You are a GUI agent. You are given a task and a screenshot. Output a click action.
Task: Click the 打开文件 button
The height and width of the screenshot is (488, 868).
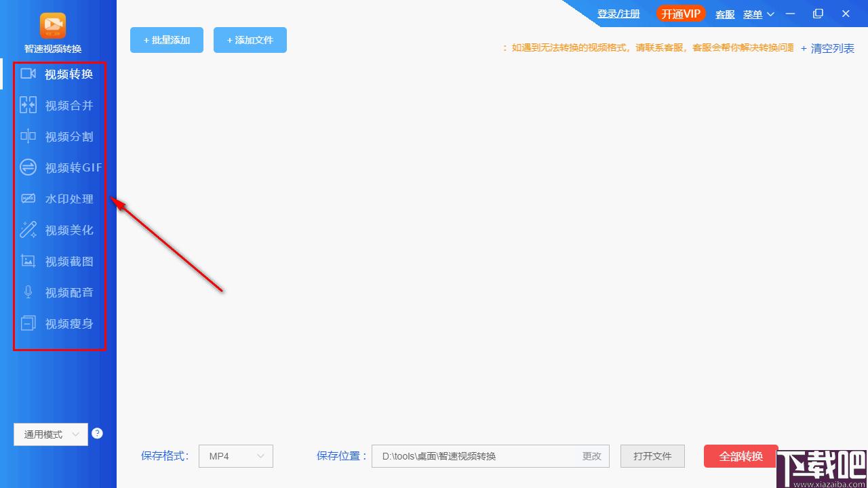coord(652,456)
